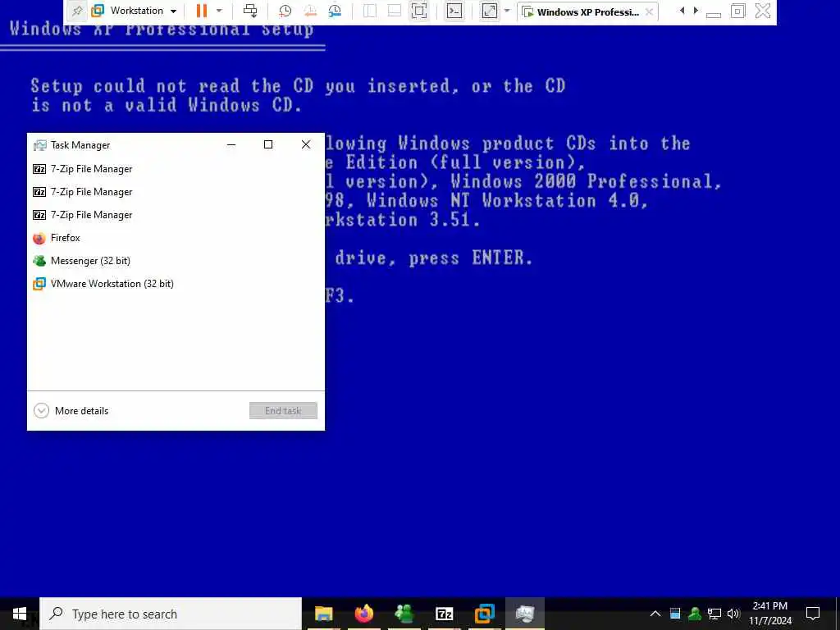The width and height of the screenshot is (840, 630).
Task: Click the blue window tray icon
Action: click(675, 614)
